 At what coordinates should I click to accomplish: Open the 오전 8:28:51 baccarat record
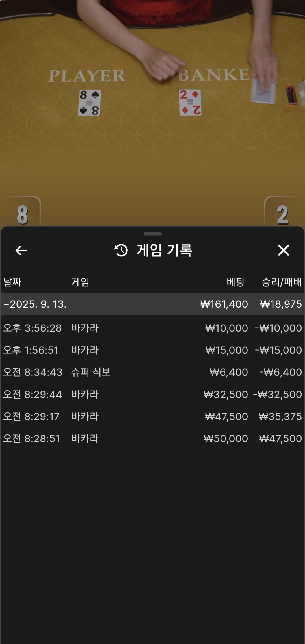(x=152, y=439)
